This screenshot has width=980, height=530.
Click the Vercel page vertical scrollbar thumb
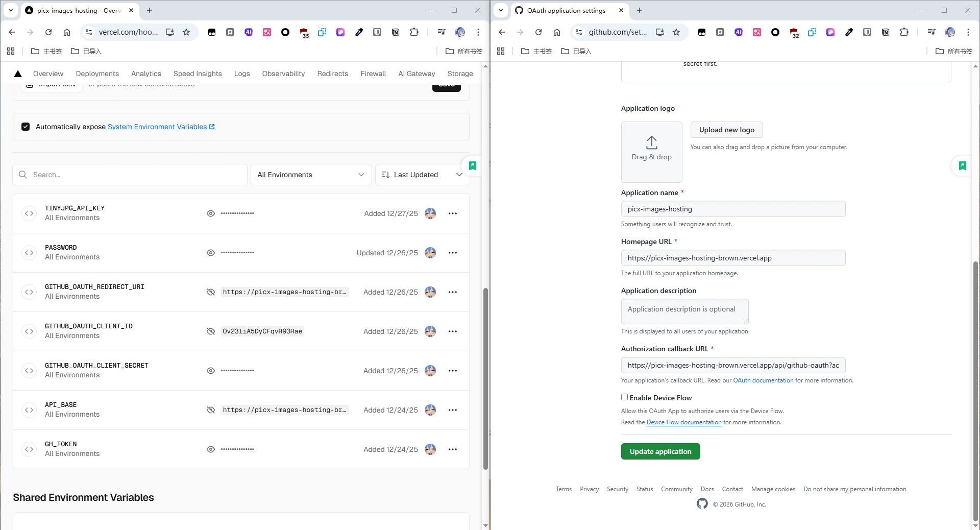tap(485, 379)
